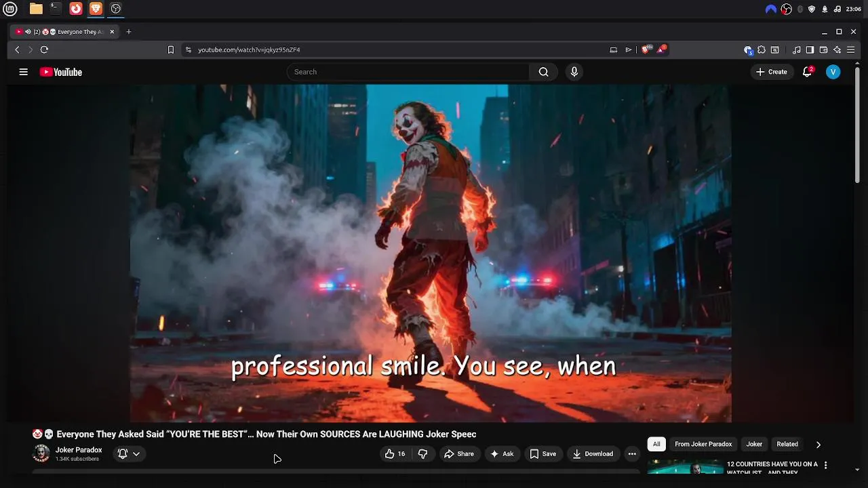Mute tab via speaker icon
The image size is (868, 488).
coord(28,32)
